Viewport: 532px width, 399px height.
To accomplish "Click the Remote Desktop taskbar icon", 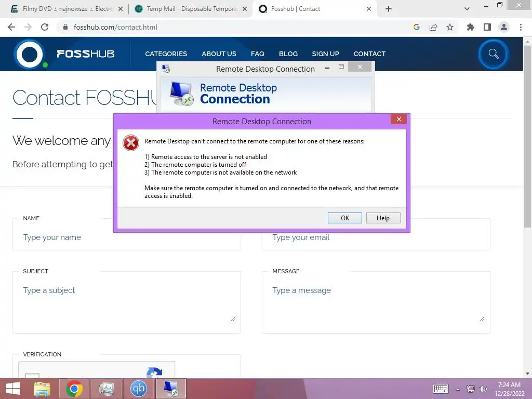I will [170, 389].
